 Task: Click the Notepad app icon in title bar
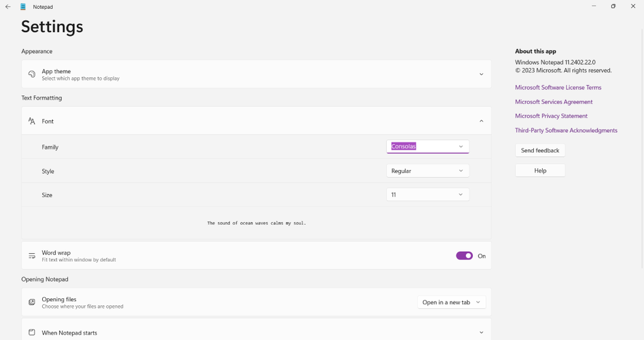point(23,7)
